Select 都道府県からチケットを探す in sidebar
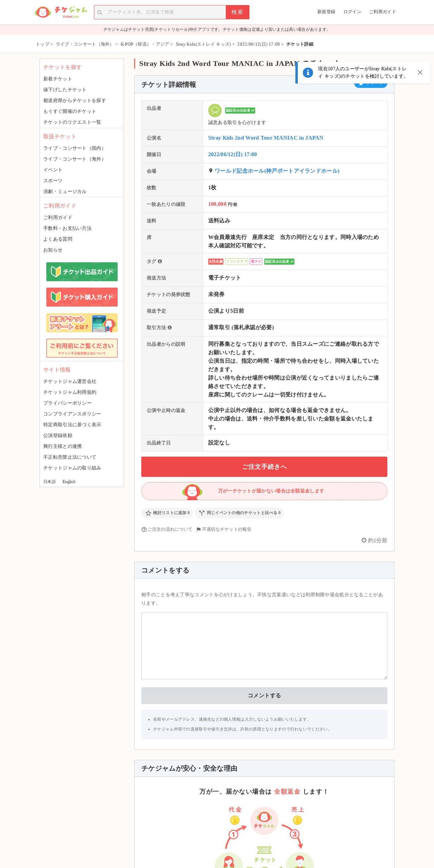 click(74, 100)
